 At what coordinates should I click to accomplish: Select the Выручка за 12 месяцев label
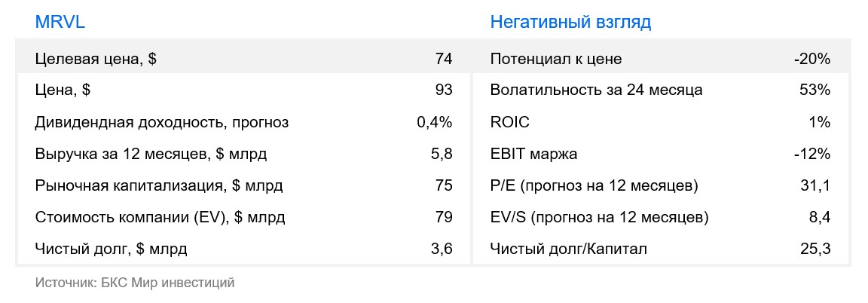151,155
